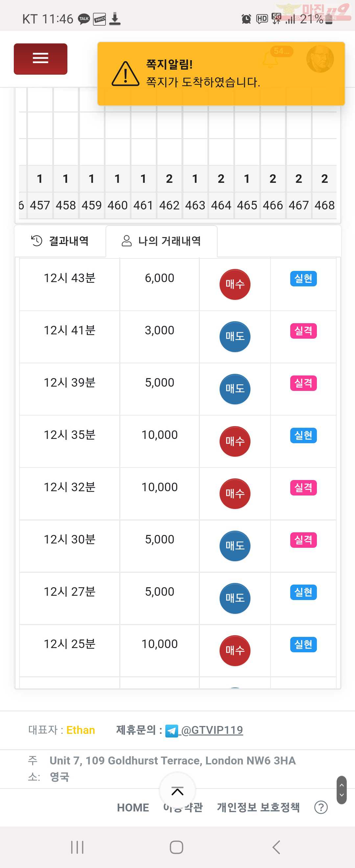Viewport: 355px width, 868px height.
Task: Tap the scroll-to-top arrow button
Action: [x=177, y=791]
